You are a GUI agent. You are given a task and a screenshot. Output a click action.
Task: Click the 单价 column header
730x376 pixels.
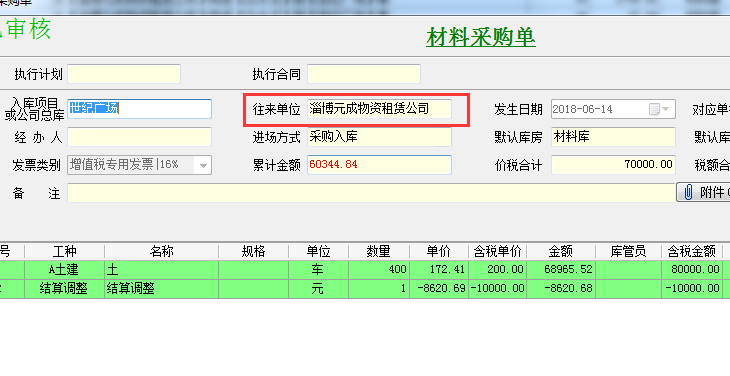pos(439,251)
